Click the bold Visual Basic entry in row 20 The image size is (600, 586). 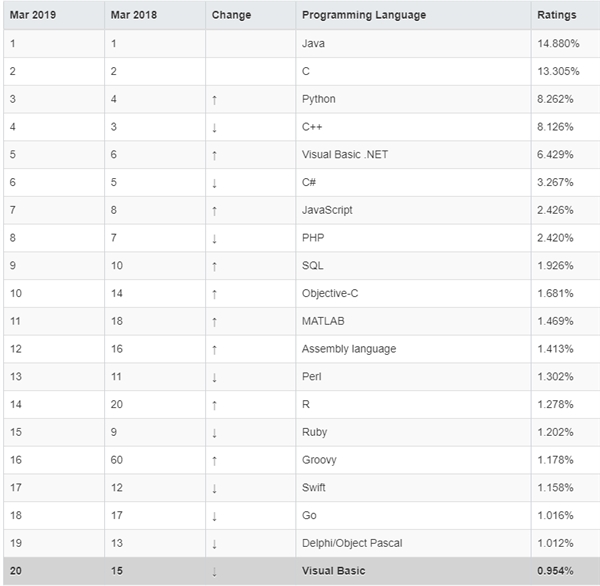tap(335, 571)
